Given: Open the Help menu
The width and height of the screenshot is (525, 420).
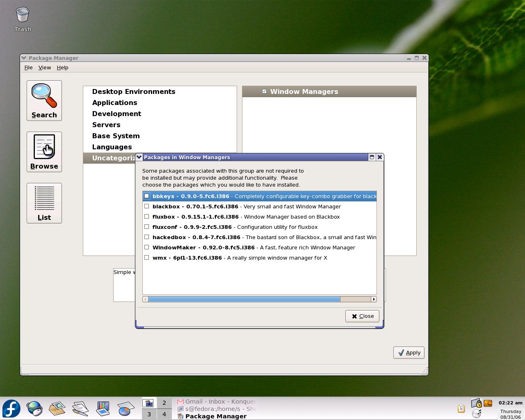Looking at the screenshot, I should click(62, 68).
